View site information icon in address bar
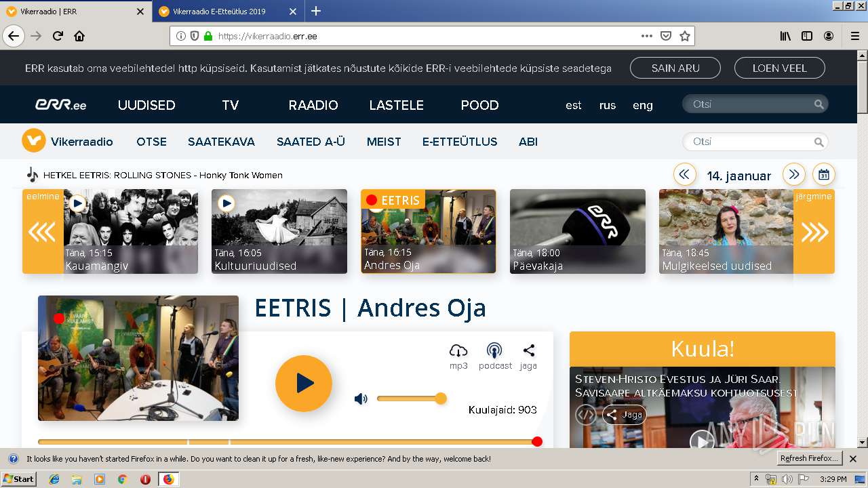The image size is (868, 488). 181,36
